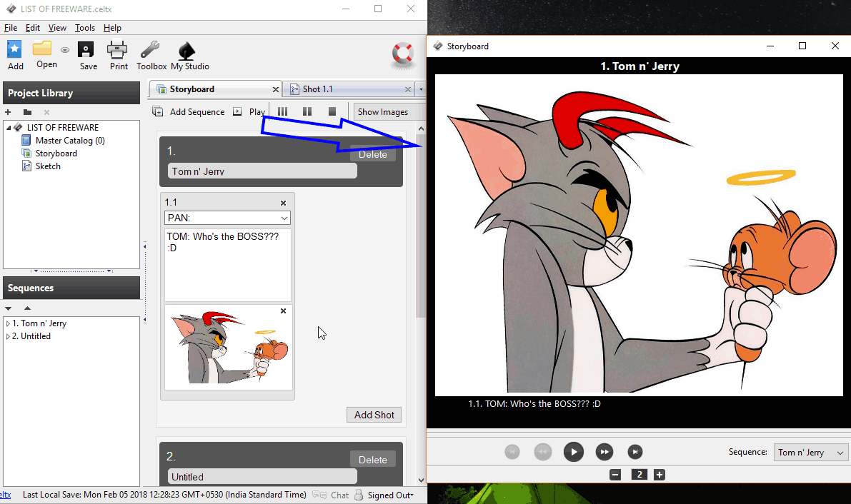Rewind in the Storyboard player
Viewport: 851px width, 504px height.
pos(543,452)
